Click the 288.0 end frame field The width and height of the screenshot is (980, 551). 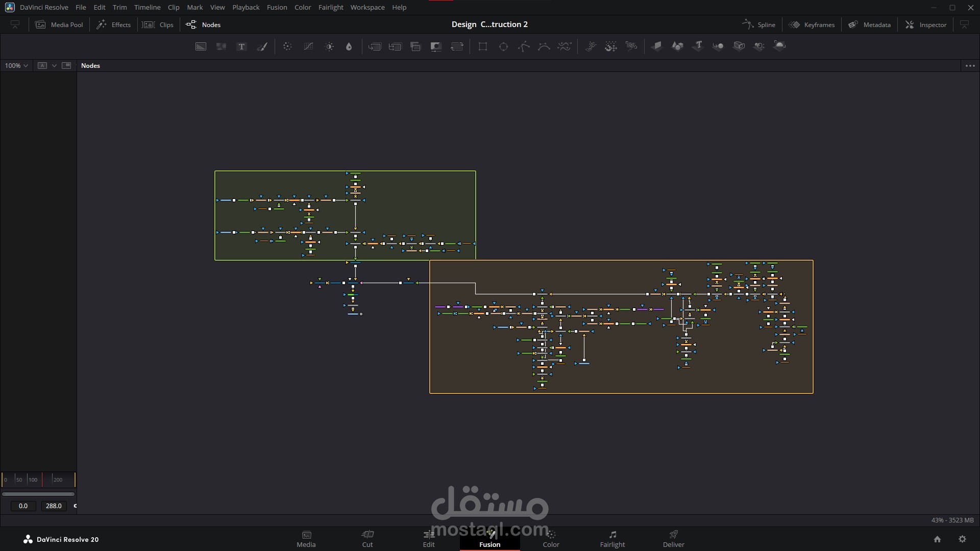[x=54, y=506]
